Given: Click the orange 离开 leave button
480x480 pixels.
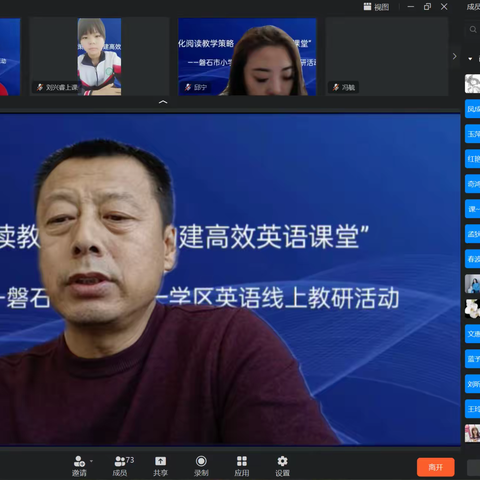Looking at the screenshot, I should coord(435,467).
